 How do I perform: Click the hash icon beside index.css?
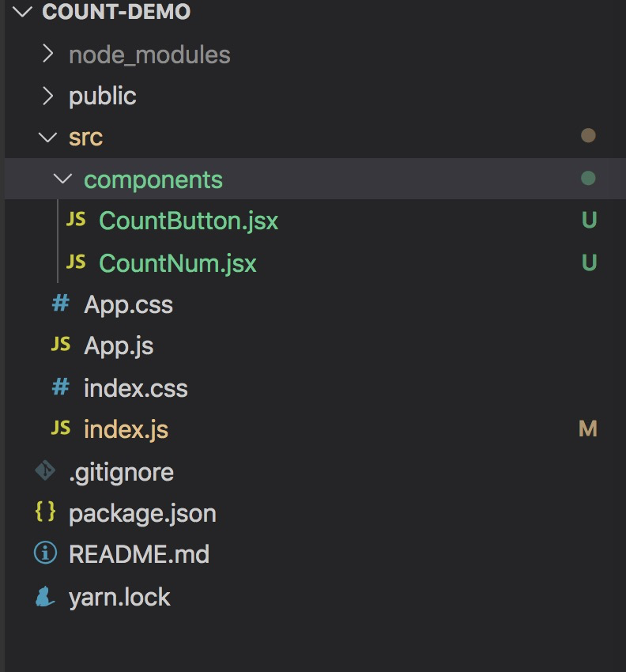point(60,387)
